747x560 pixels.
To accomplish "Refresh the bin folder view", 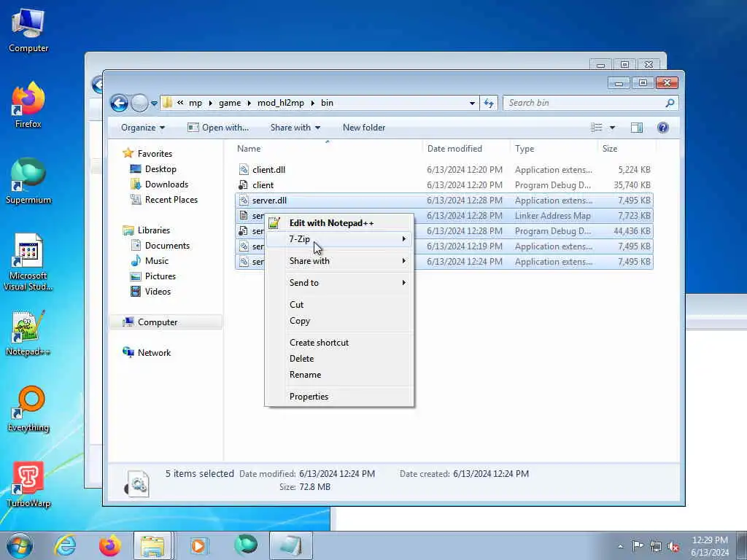I will [x=489, y=103].
